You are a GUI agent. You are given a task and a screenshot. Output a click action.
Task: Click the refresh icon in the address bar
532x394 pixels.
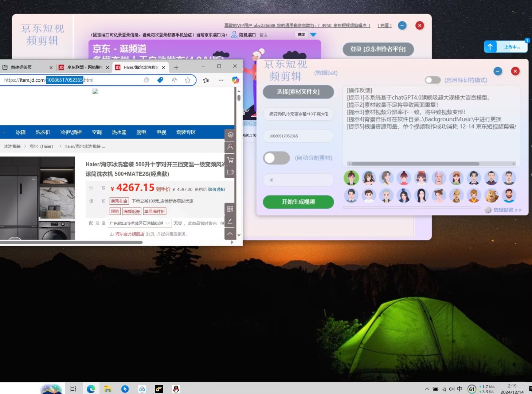tap(146, 80)
